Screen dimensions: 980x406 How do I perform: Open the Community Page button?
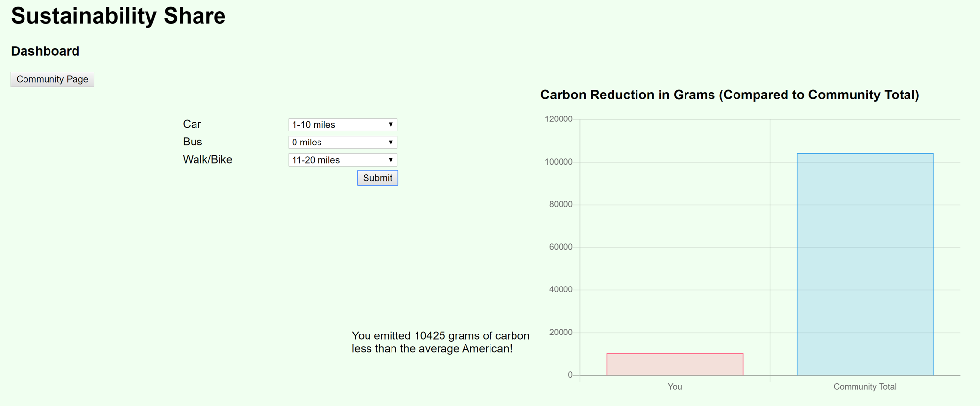point(52,79)
